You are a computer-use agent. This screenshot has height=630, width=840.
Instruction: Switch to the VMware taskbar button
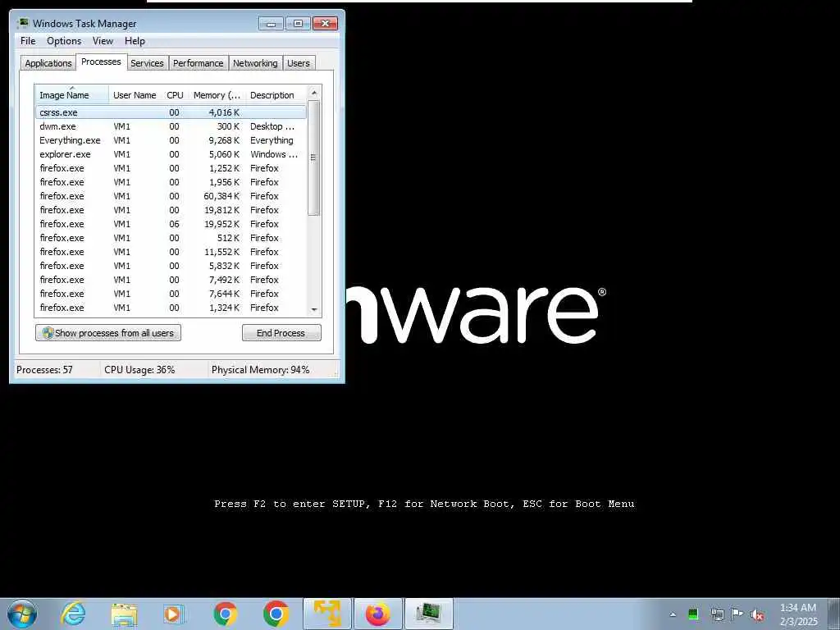pos(326,614)
